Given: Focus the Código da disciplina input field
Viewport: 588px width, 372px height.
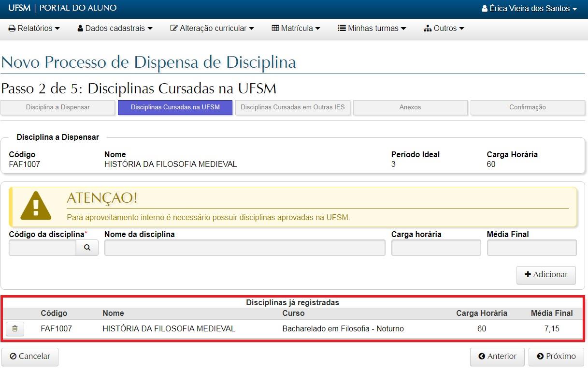Looking at the screenshot, I should (43, 248).
